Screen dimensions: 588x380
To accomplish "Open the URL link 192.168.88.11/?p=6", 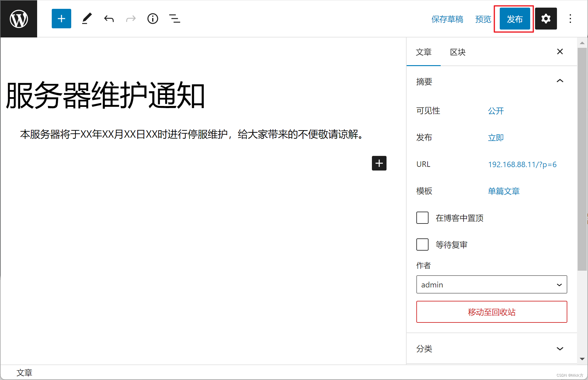I will 522,164.
